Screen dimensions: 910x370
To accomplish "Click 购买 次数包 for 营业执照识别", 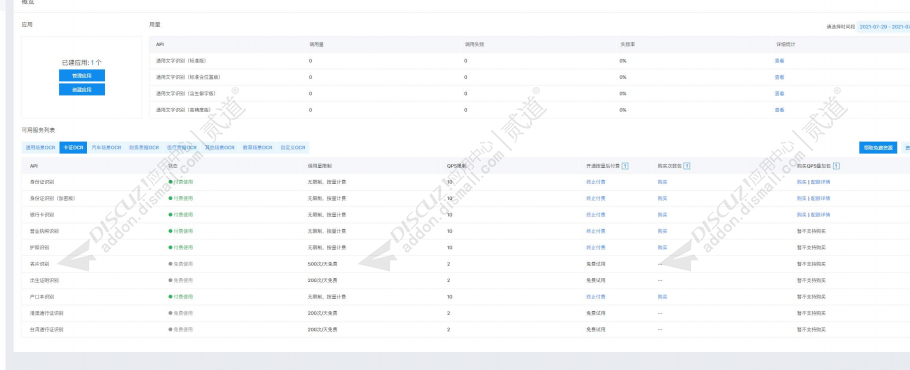I will tap(662, 231).
